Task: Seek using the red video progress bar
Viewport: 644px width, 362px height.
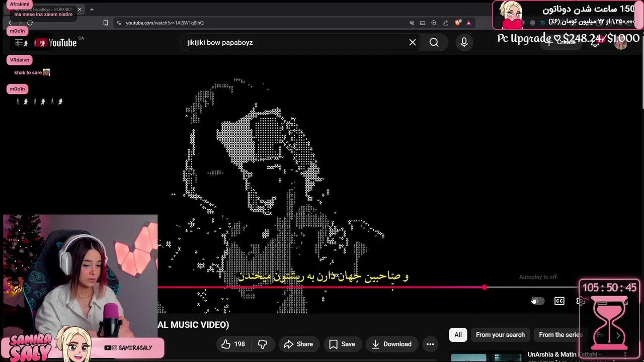Action: pos(321,288)
